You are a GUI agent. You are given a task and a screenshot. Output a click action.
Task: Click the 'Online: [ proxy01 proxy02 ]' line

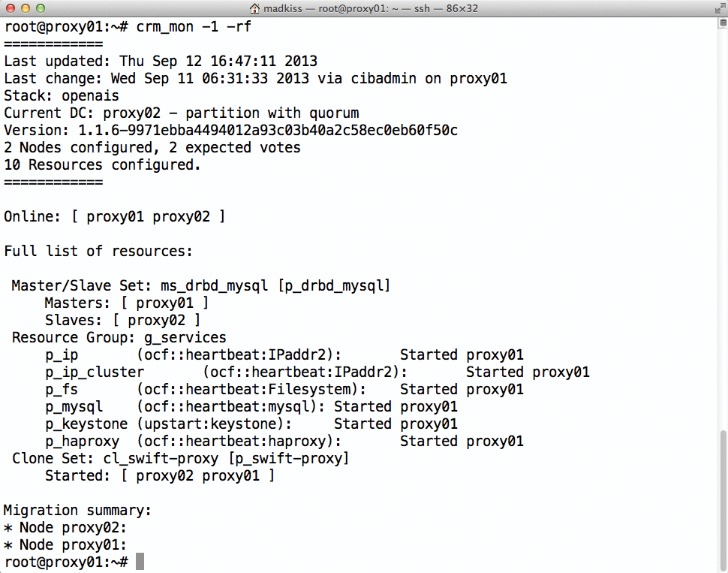[114, 216]
